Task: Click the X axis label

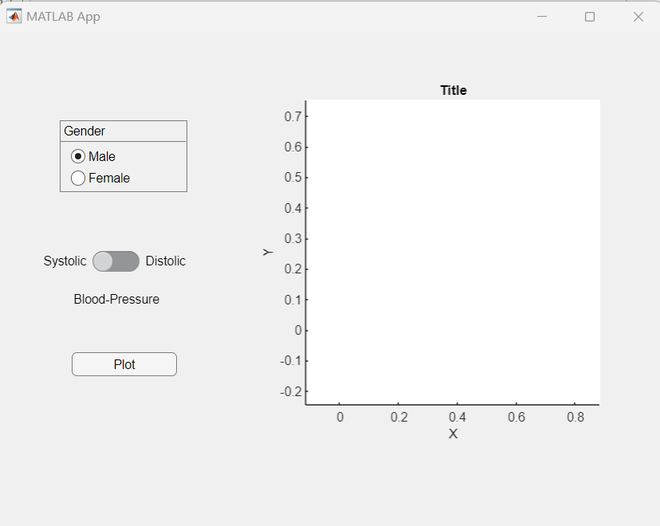Action: click(453, 434)
